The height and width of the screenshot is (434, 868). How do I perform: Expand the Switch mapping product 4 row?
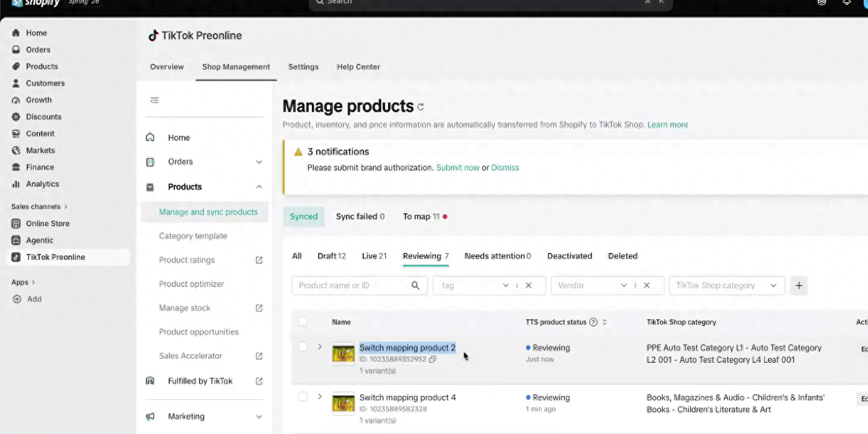tap(320, 396)
